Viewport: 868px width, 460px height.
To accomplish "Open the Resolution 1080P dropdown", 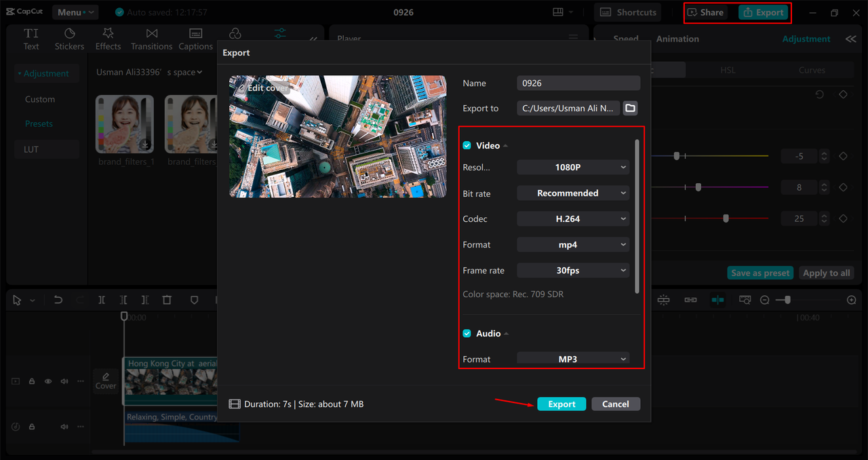I will (573, 168).
